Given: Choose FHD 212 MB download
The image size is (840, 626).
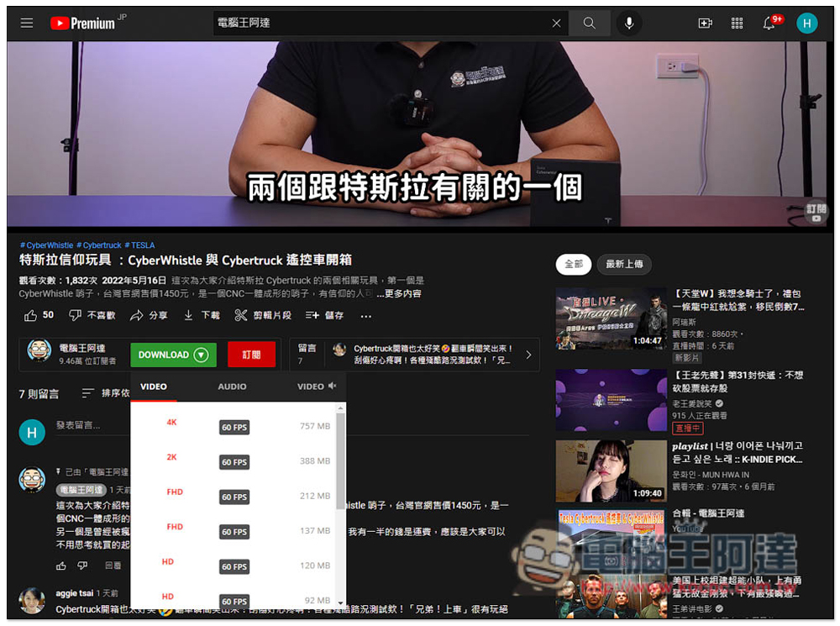Looking at the screenshot, I should coord(234,495).
